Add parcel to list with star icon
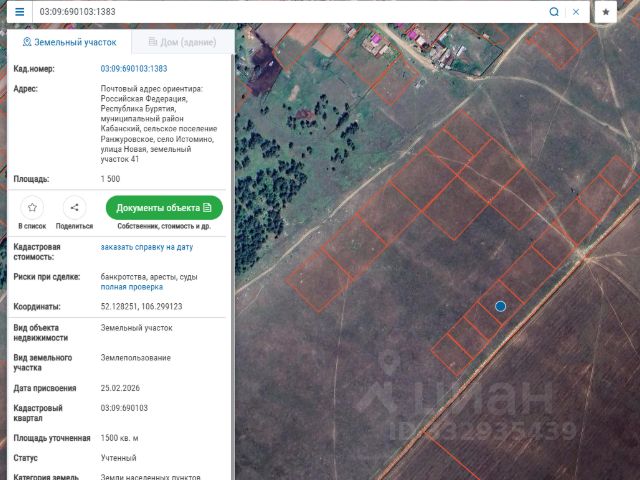Viewport: 640px width, 480px height. click(x=32, y=208)
